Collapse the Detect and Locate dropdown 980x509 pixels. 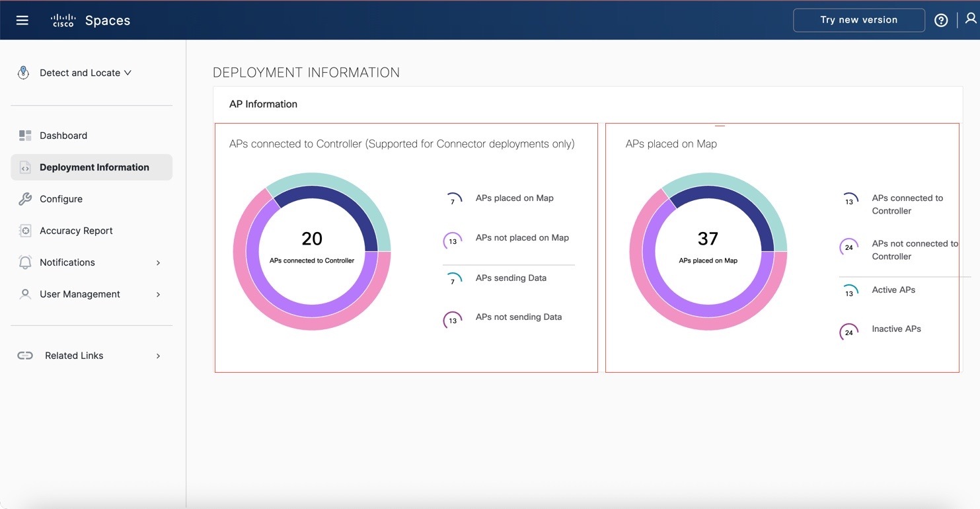tap(129, 73)
